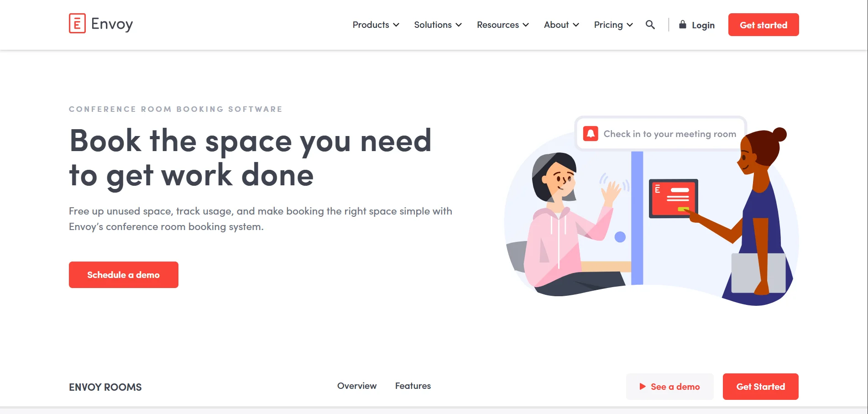868x414 pixels.
Task: Open the Solutions menu label
Action: coord(433,25)
